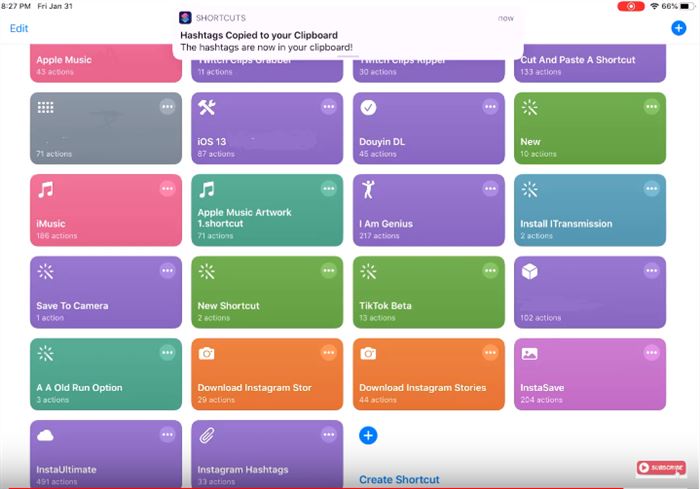Run the InstaUltimate shortcut by its title
700x489 pixels.
coord(66,470)
